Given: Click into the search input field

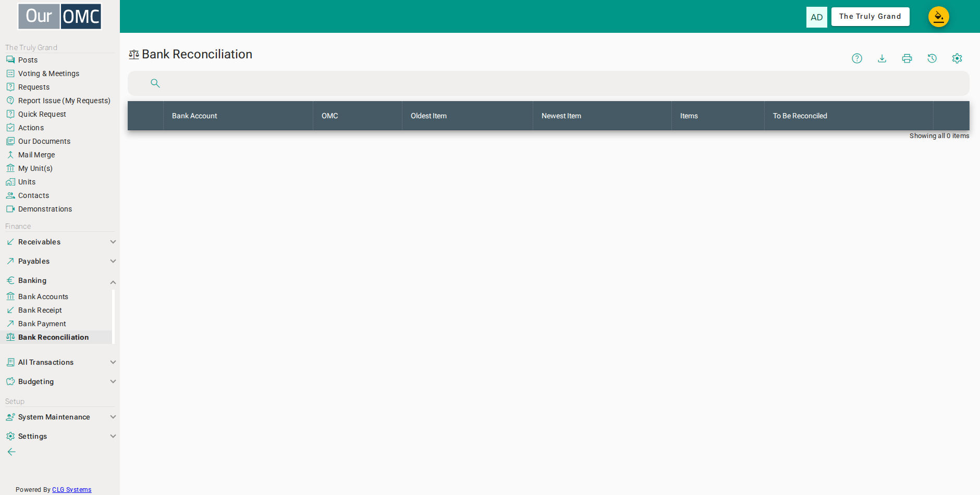Looking at the screenshot, I should click(548, 83).
